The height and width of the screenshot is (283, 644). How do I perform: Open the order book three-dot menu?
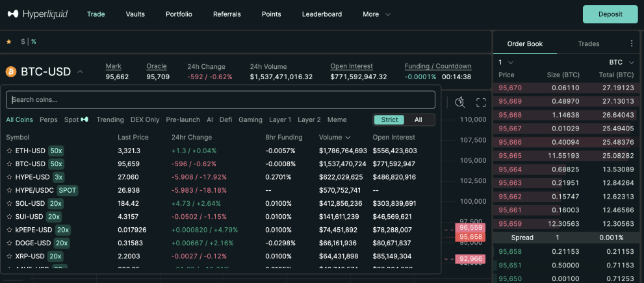pos(632,43)
